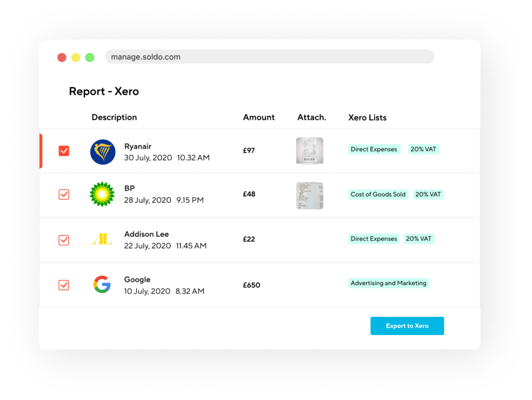Select Direct Expenses tag on Ryanair row
This screenshot has height=400, width=532.
point(374,149)
